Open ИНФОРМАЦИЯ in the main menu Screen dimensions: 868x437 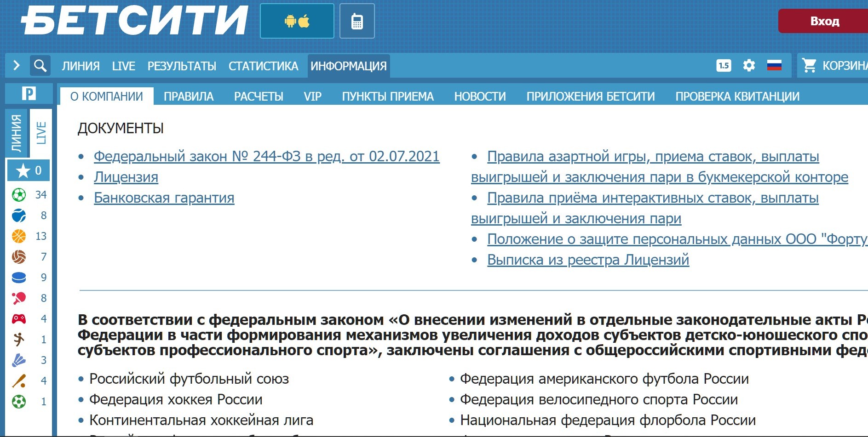point(349,66)
